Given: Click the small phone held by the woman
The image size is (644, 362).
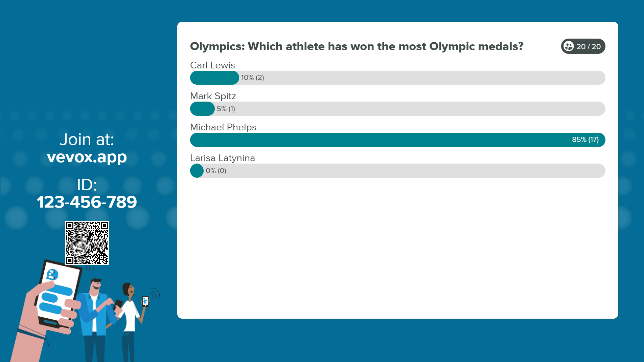Looking at the screenshot, I should click(x=145, y=301).
